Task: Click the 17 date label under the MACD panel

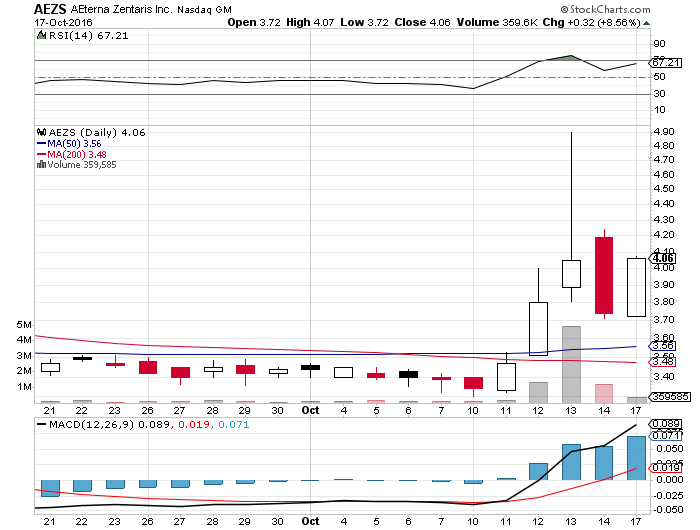Action: click(x=636, y=521)
